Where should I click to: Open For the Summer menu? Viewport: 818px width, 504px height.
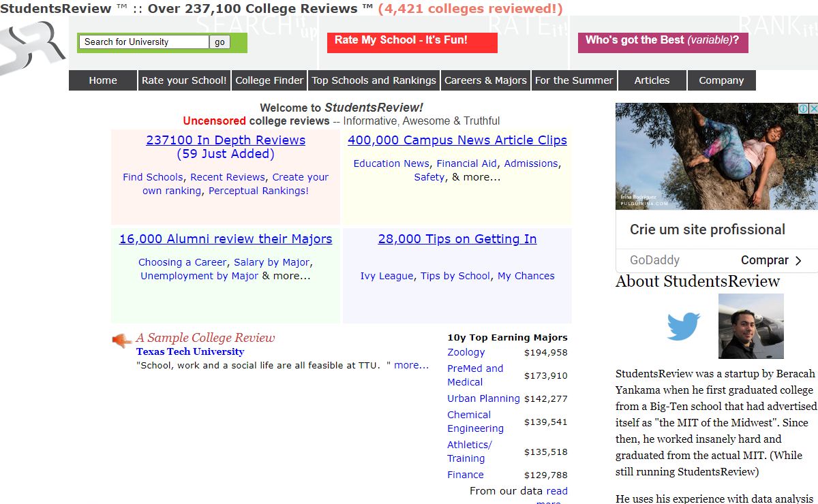pos(574,80)
